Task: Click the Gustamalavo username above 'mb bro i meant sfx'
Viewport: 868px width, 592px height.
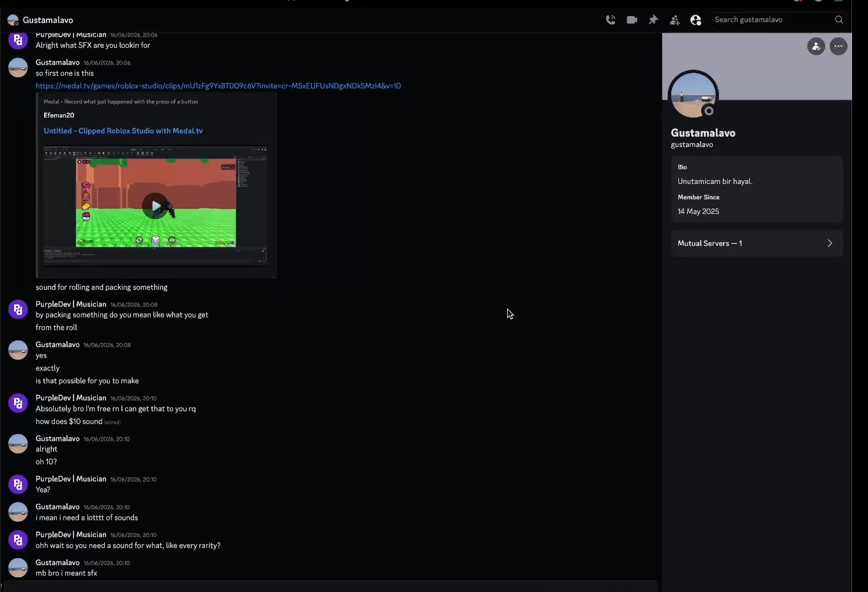Action: pos(57,563)
